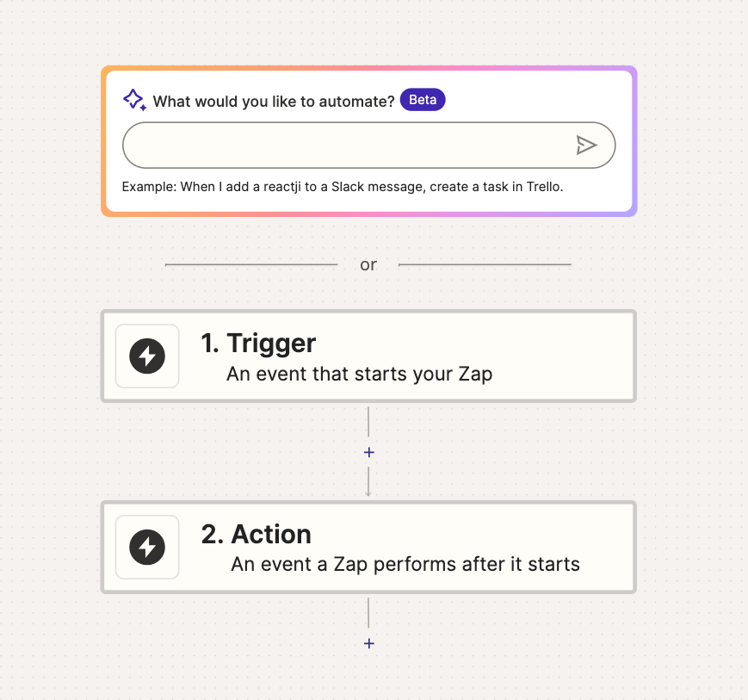The width and height of the screenshot is (748, 700).
Task: Select the "2. Action" step title
Action: 257,535
